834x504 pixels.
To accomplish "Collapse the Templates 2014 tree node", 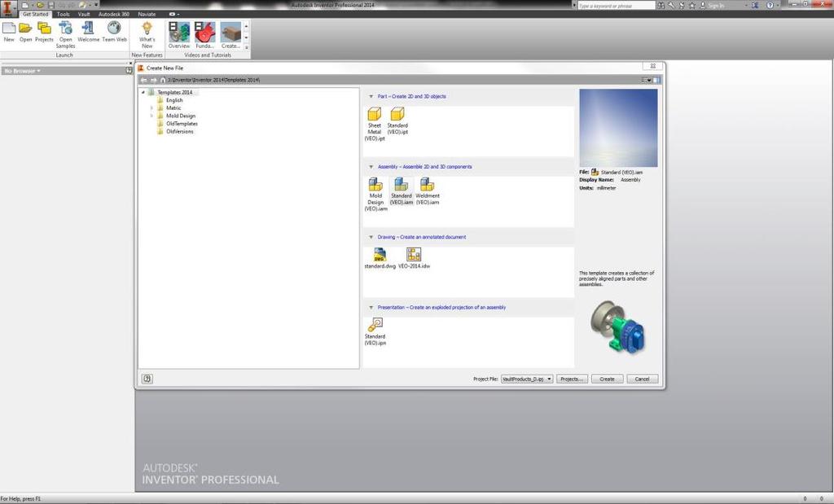I will coord(143,93).
